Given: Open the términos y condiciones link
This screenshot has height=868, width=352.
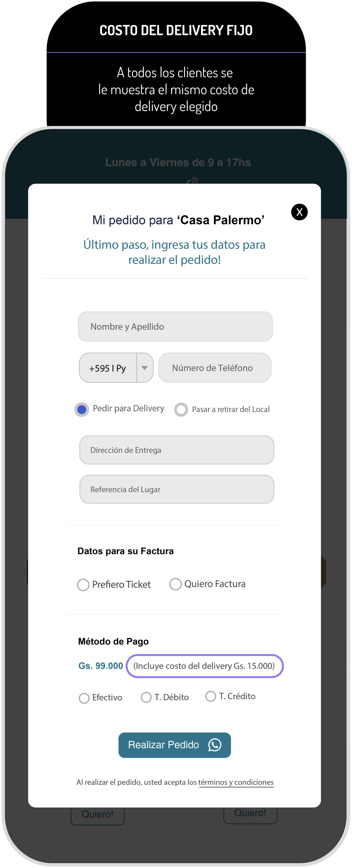Looking at the screenshot, I should (236, 782).
